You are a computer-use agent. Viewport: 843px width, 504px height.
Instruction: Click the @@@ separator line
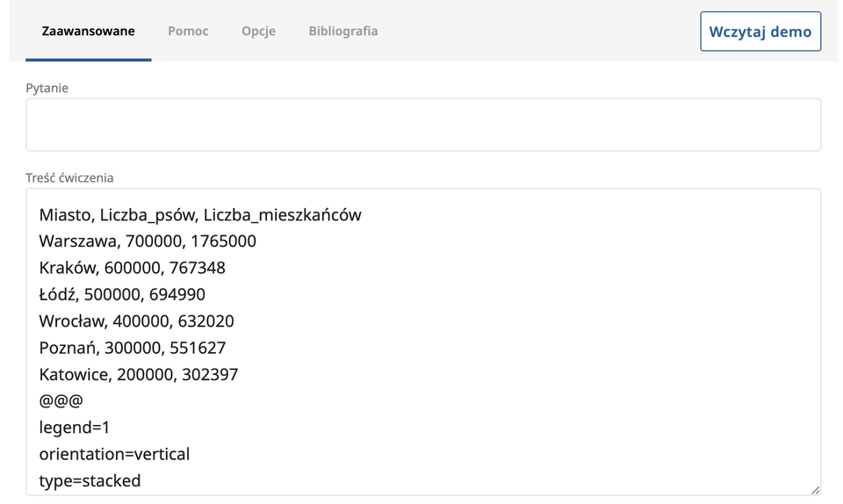(61, 401)
